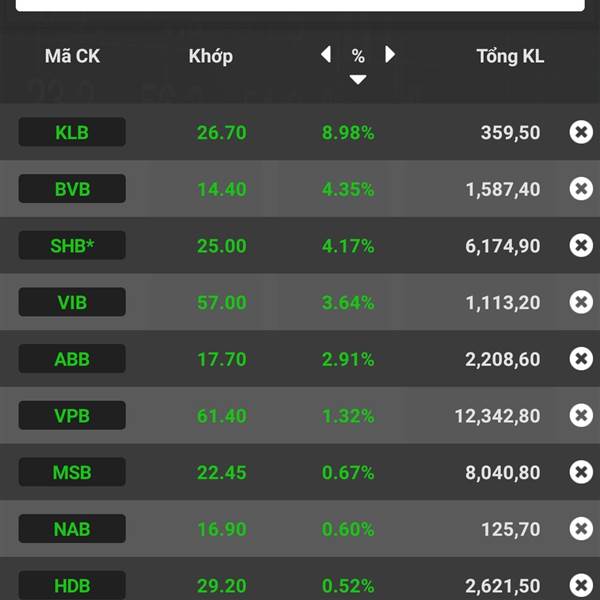The height and width of the screenshot is (600, 600).
Task: Toggle sort order arrow under % column
Action: pyautogui.click(x=358, y=80)
